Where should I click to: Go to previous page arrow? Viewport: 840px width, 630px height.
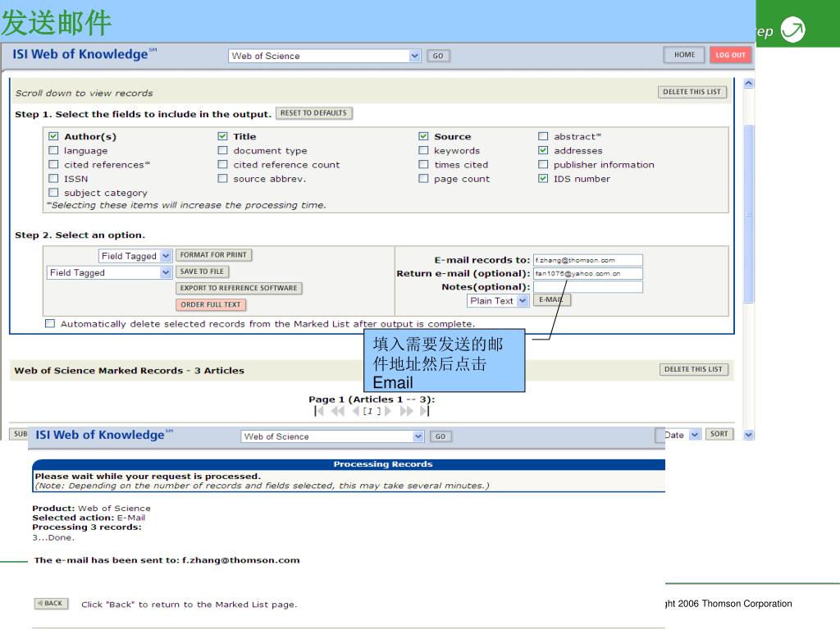tap(355, 411)
